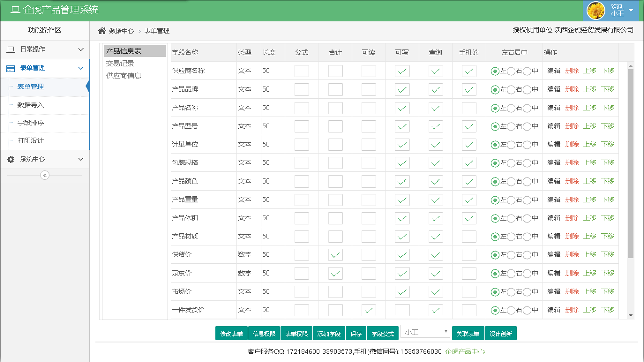Open 字段排序 from the sidebar
Image resolution: width=644 pixels, height=362 pixels.
pyautogui.click(x=30, y=123)
